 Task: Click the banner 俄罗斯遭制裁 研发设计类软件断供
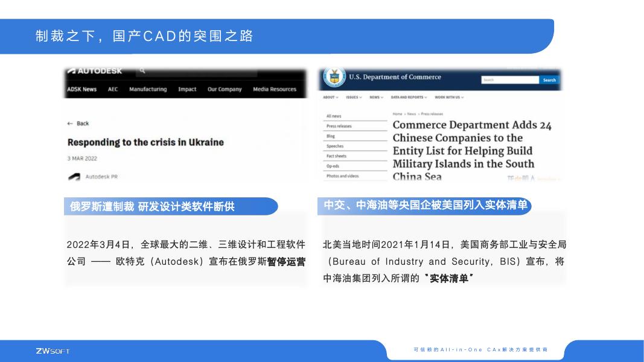(171, 206)
